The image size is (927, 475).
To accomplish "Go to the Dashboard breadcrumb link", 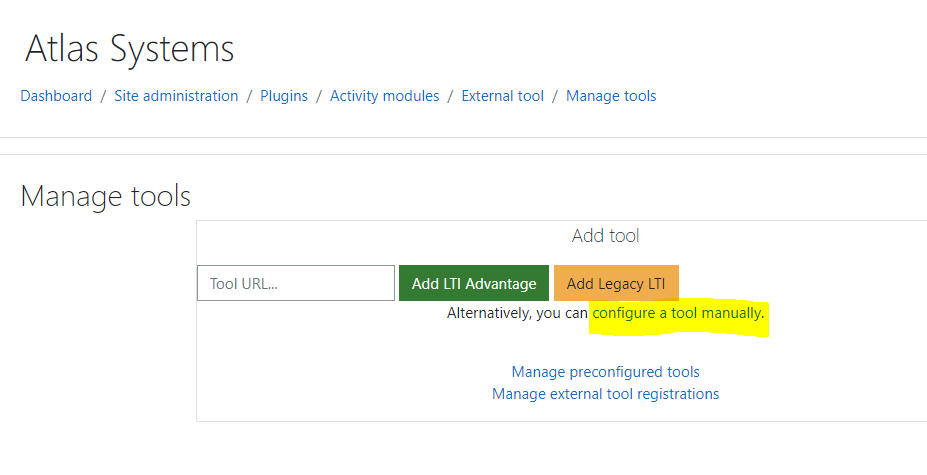I will 56,96.
